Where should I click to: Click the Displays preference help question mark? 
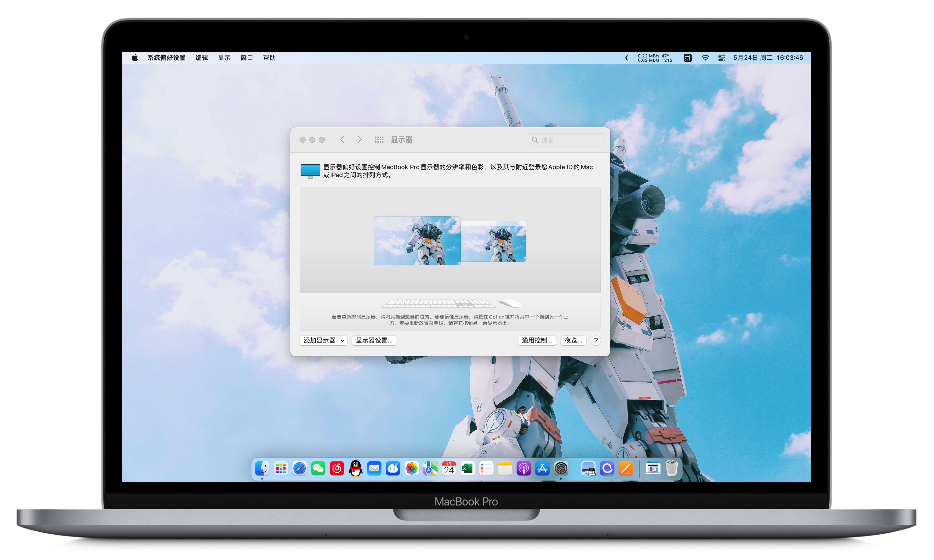click(595, 340)
